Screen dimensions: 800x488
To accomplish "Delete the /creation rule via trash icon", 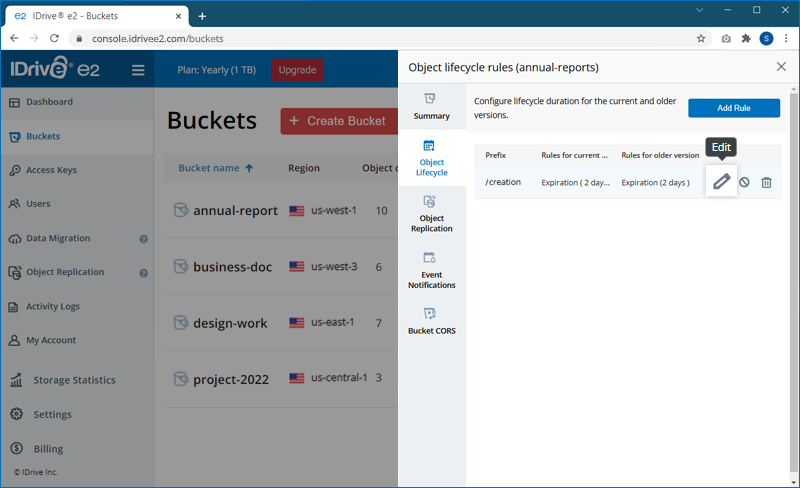I will coord(767,182).
